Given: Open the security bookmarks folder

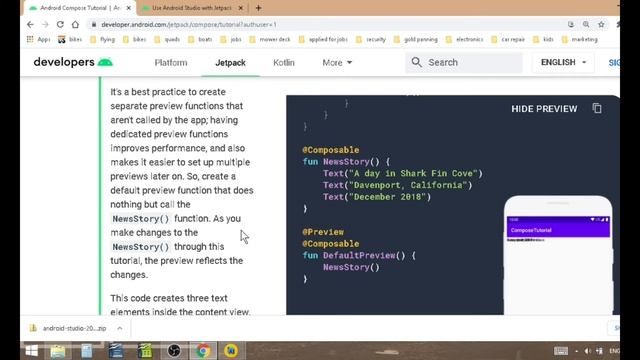Looking at the screenshot, I should point(371,39).
